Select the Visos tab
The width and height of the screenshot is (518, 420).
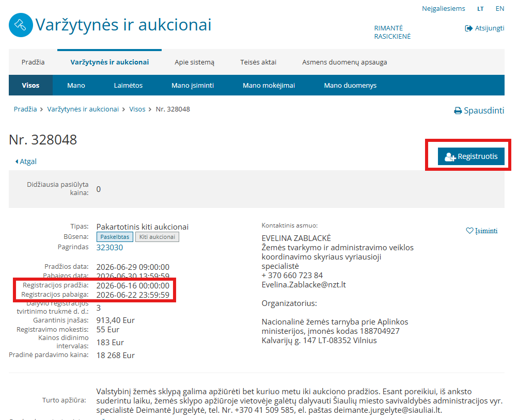[x=30, y=86]
